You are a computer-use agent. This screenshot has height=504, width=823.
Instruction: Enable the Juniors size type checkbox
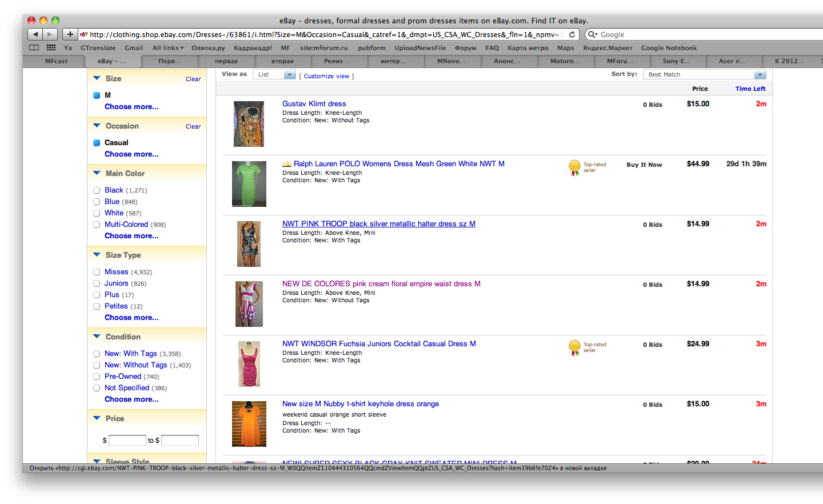[x=97, y=283]
